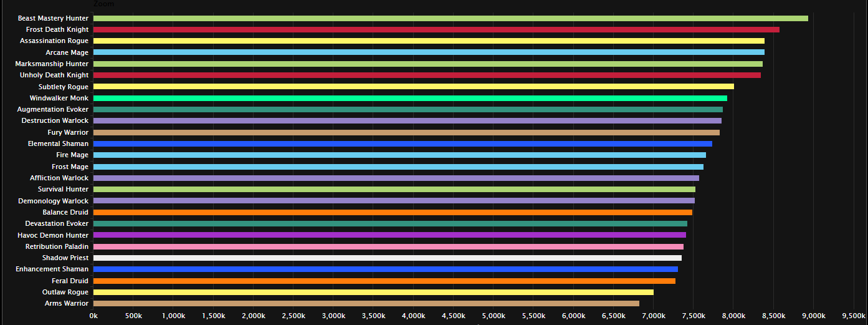Click the 'Assassination Rogue' axis label
868x325 pixels.
click(x=54, y=41)
